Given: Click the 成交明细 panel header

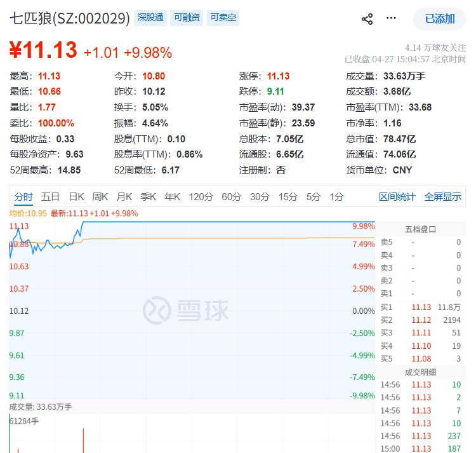Looking at the screenshot, I should tap(420, 372).
